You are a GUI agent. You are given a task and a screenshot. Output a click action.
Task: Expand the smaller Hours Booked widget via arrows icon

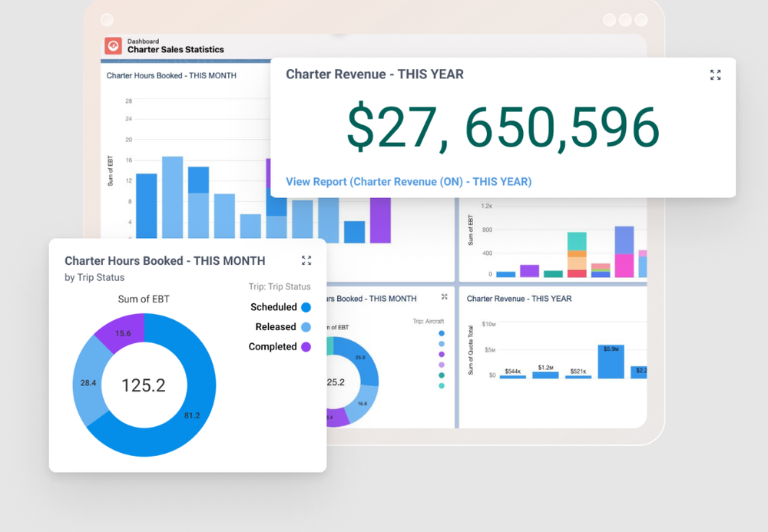tap(443, 296)
